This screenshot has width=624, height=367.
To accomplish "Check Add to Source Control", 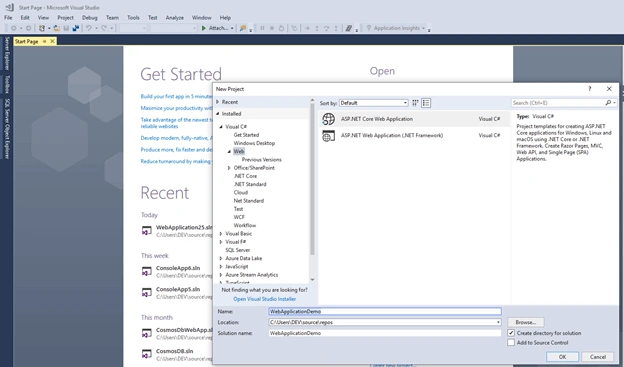I will pyautogui.click(x=511, y=342).
